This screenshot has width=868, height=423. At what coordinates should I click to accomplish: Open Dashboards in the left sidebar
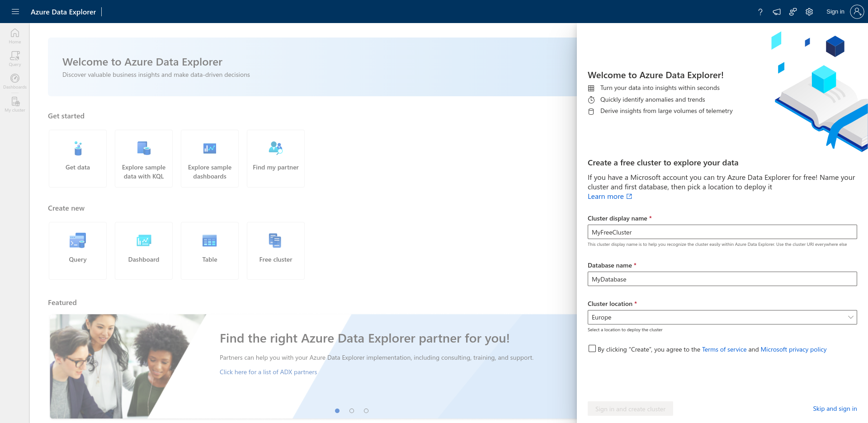point(15,81)
